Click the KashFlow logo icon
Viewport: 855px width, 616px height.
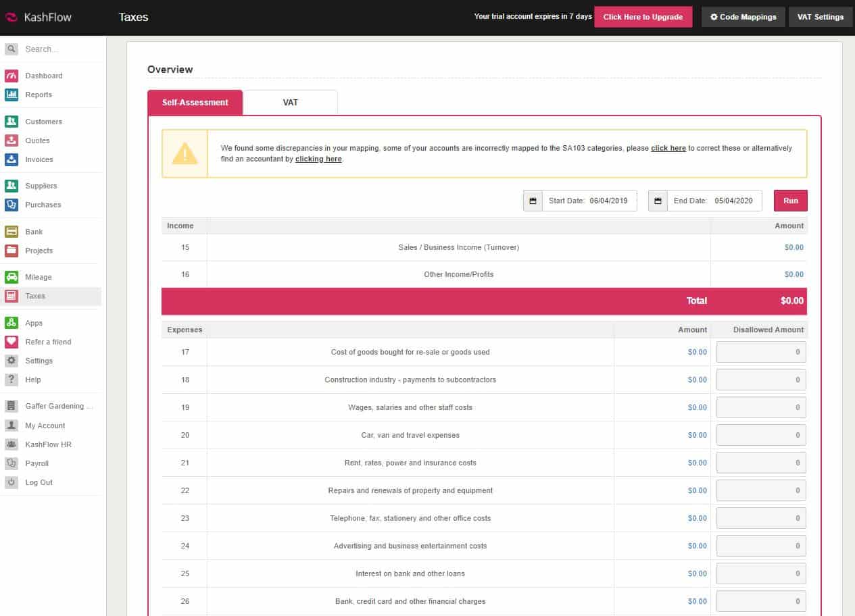click(x=12, y=18)
